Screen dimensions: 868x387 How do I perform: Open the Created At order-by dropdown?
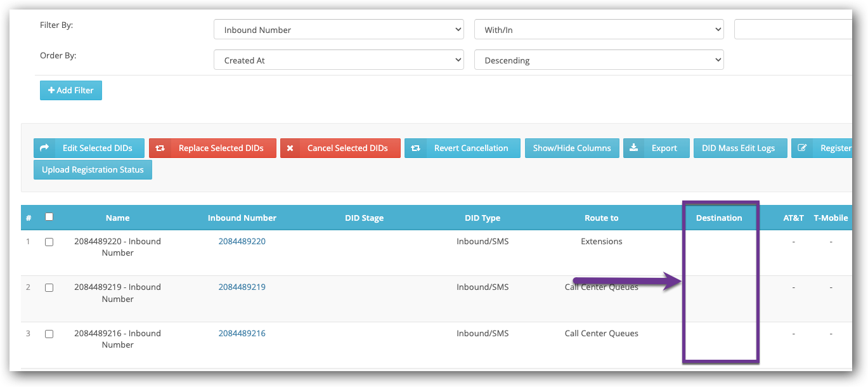(x=339, y=60)
